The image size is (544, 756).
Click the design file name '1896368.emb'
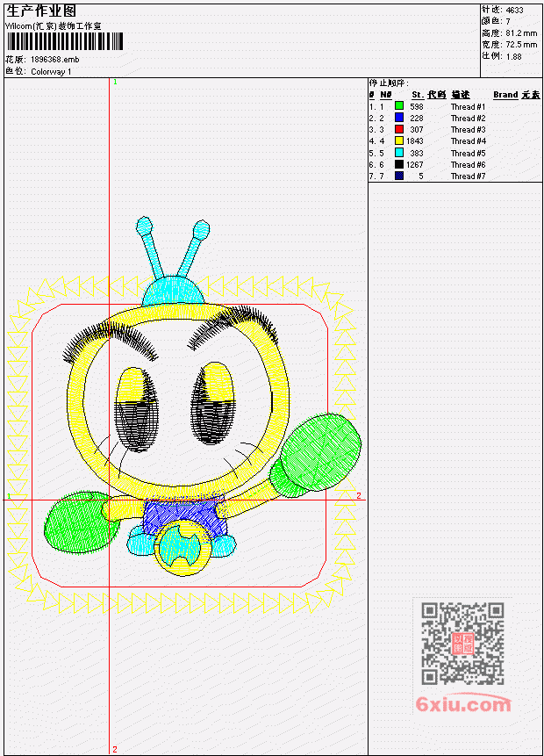pos(55,60)
